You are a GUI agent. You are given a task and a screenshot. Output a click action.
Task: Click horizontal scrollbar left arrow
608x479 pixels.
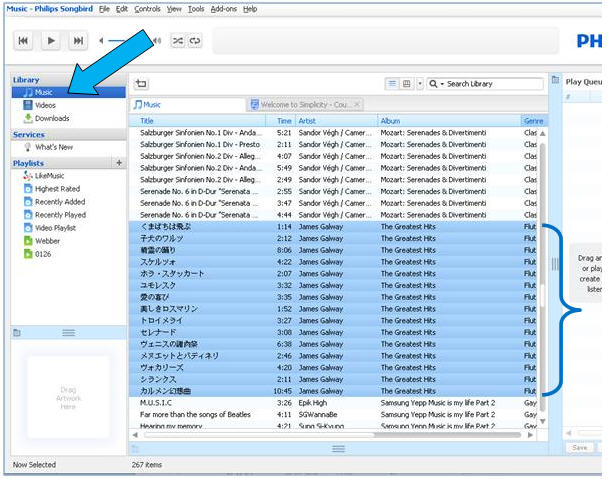point(135,435)
